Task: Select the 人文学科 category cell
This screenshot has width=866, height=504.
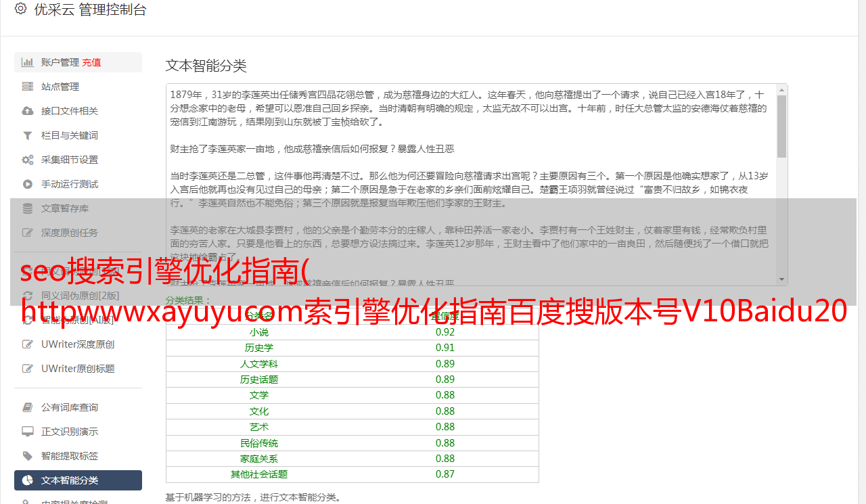Action: point(259,364)
